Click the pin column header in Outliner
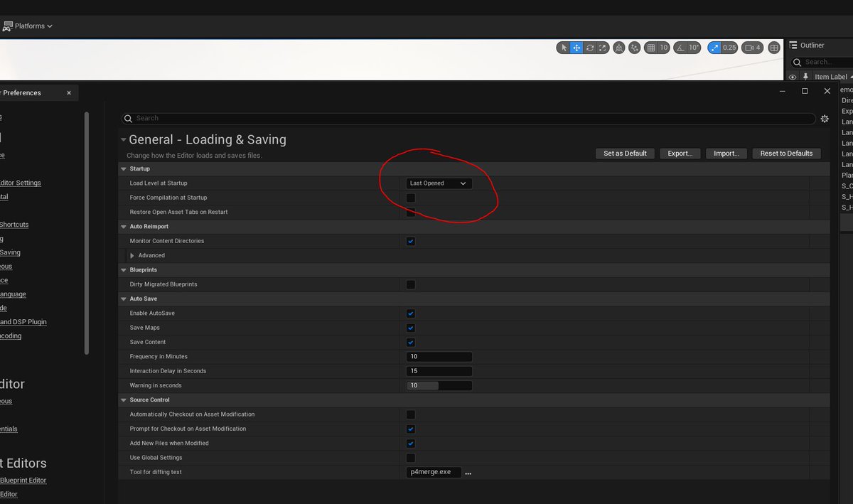This screenshot has width=853, height=504. point(805,77)
